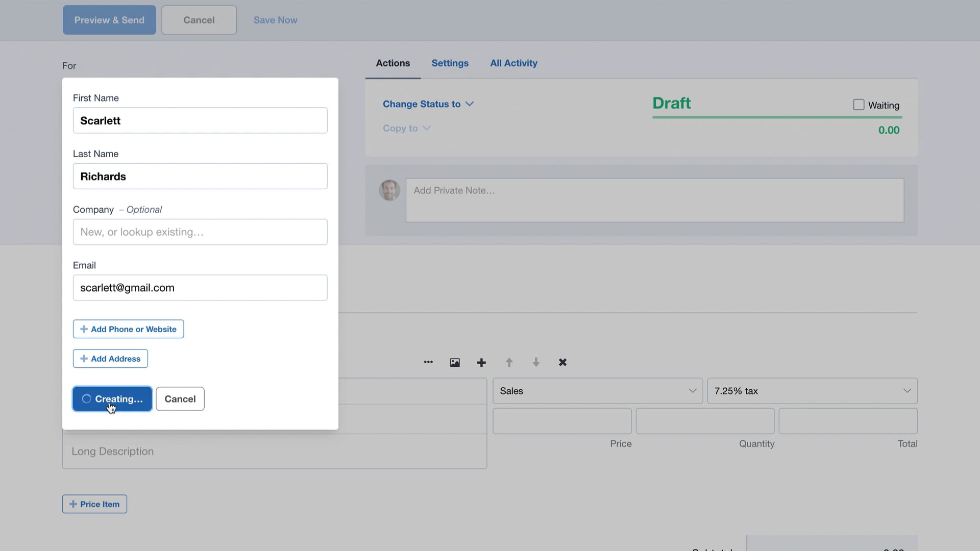Click the green Draft progress bar

[776, 116]
